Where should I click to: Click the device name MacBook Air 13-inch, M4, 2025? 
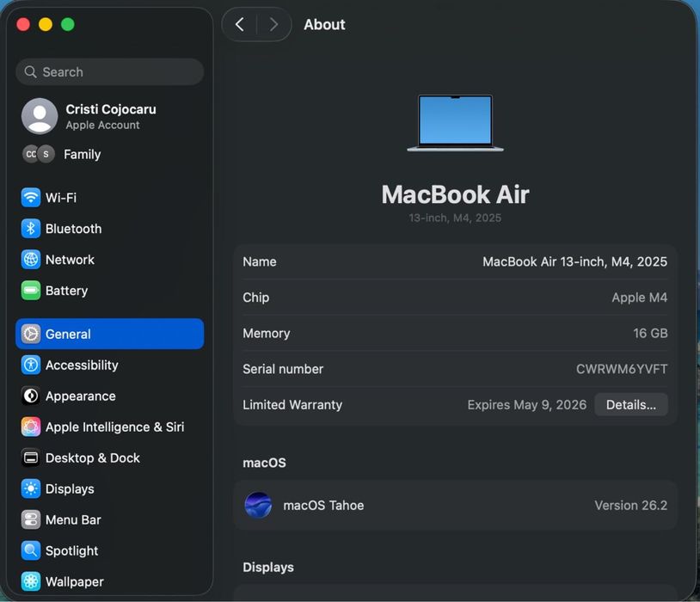point(574,261)
